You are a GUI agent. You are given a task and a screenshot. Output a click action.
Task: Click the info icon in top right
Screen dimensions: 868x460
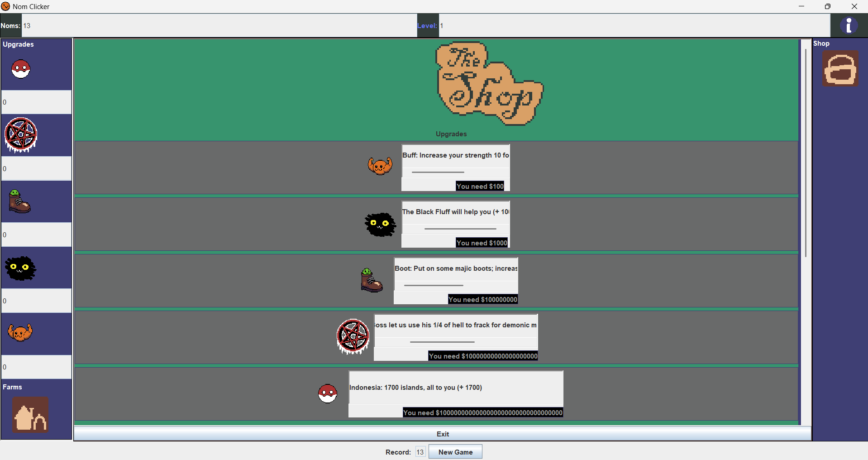coord(849,25)
